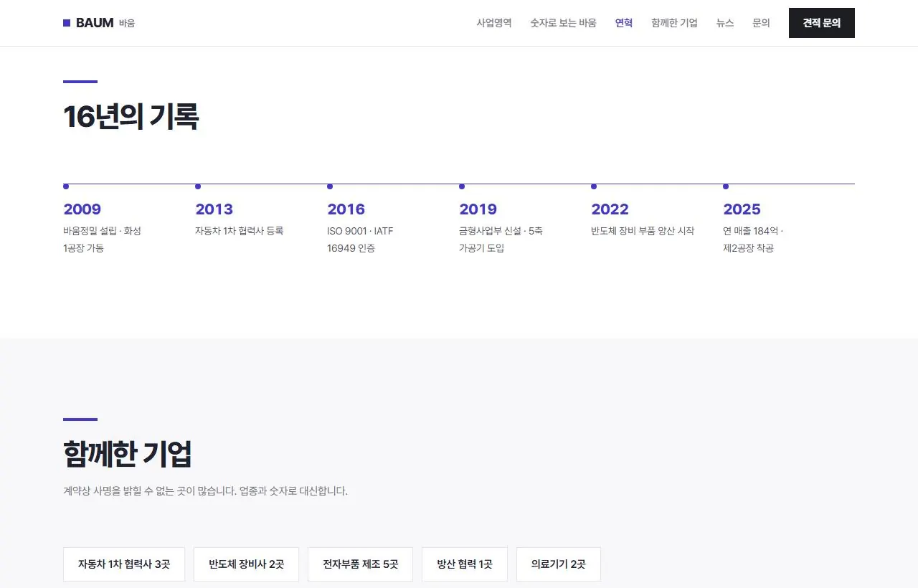
Task: Select the 자동차 1차 협력사 3곳 chip
Action: (x=124, y=564)
